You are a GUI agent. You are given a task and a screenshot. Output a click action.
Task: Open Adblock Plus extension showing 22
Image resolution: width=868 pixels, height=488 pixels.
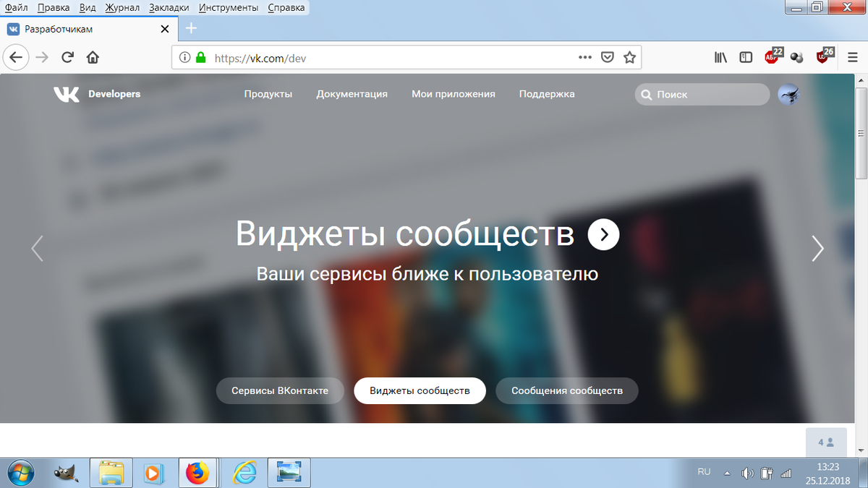tap(773, 56)
